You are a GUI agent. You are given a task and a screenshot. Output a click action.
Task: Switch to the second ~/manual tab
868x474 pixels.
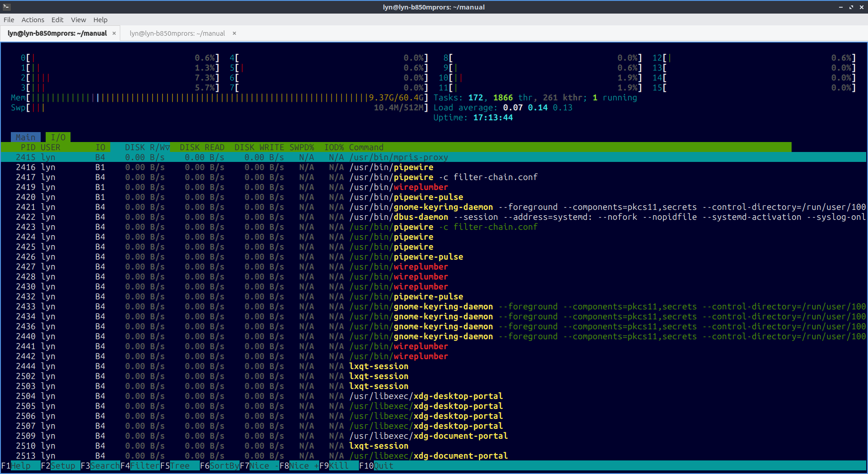177,33
